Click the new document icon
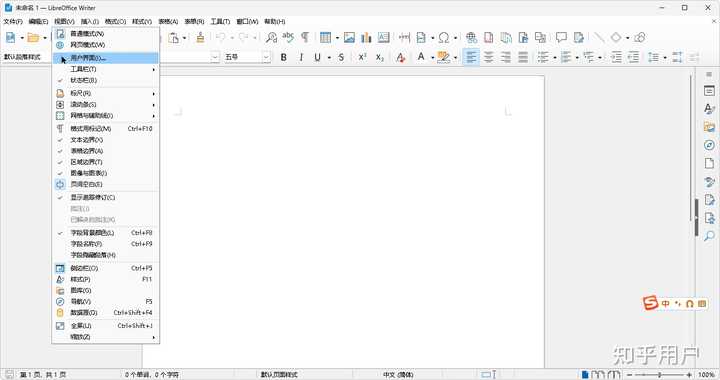720x380 pixels. (x=10, y=37)
